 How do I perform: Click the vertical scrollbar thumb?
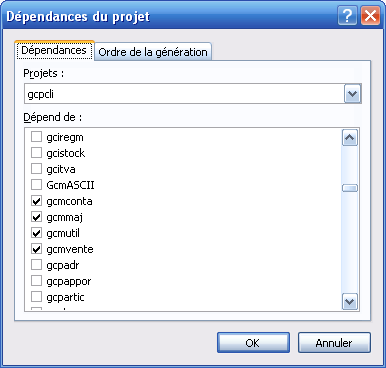coord(350,188)
